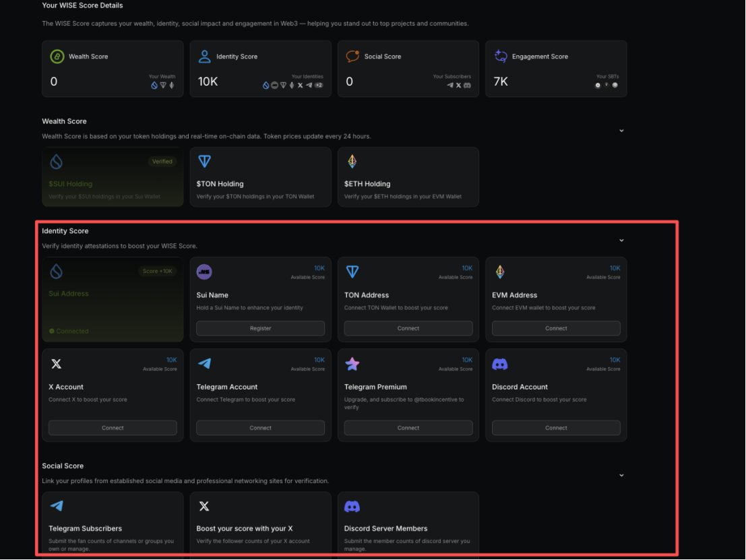Collapse the Identity Score section chevron
The height and width of the screenshot is (560, 746).
coord(621,240)
